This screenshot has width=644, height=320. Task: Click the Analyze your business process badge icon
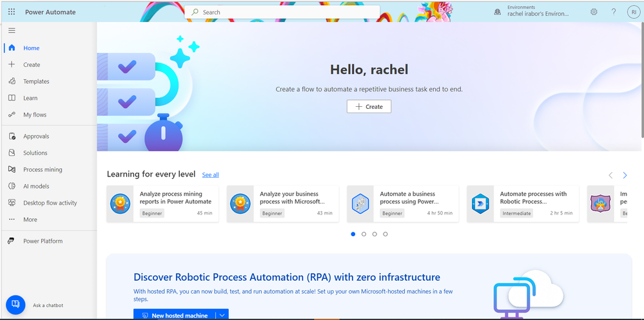pyautogui.click(x=240, y=203)
